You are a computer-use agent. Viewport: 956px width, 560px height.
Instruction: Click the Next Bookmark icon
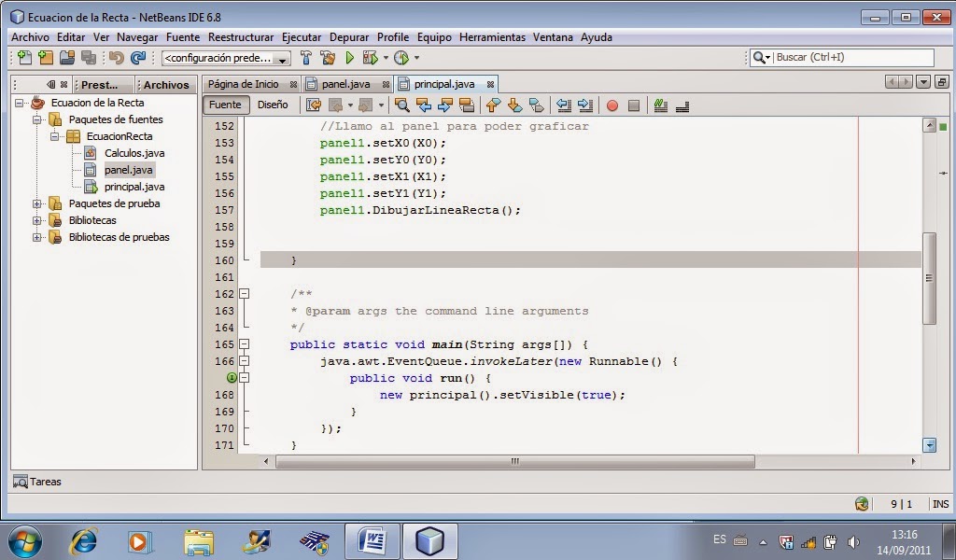click(x=514, y=105)
